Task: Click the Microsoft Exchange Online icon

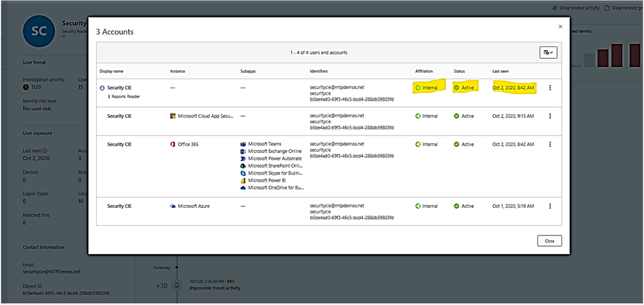Action: pos(243,152)
